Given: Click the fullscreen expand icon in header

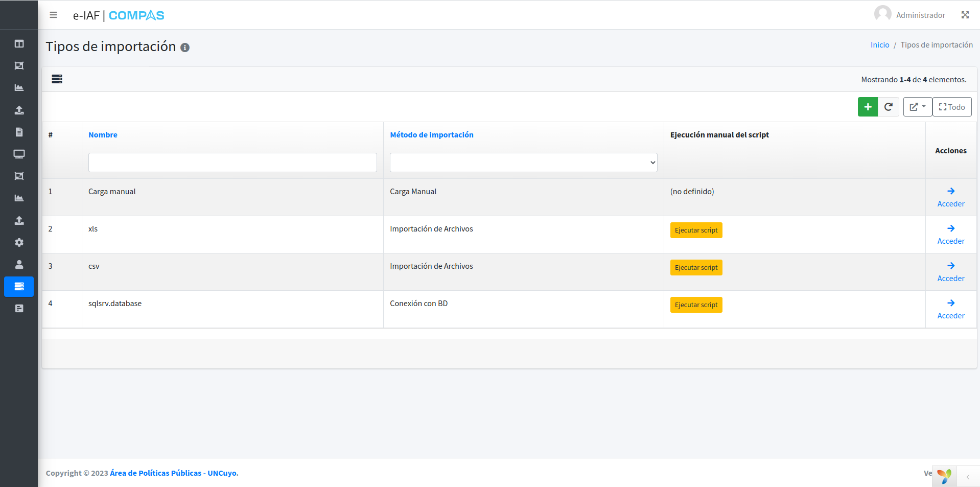Looking at the screenshot, I should coord(965,15).
